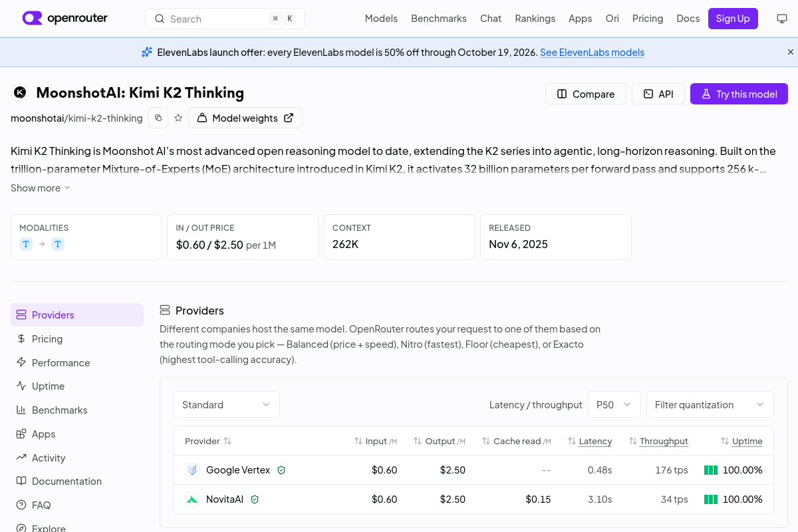Open the Filter quantization dropdown
The image size is (798, 532).
tap(710, 404)
